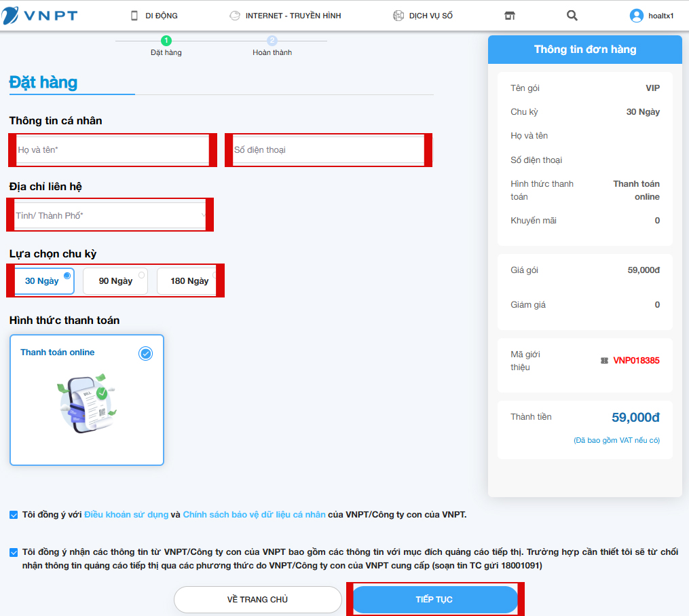Open the store icon in the header
The image size is (689, 616).
[510, 16]
